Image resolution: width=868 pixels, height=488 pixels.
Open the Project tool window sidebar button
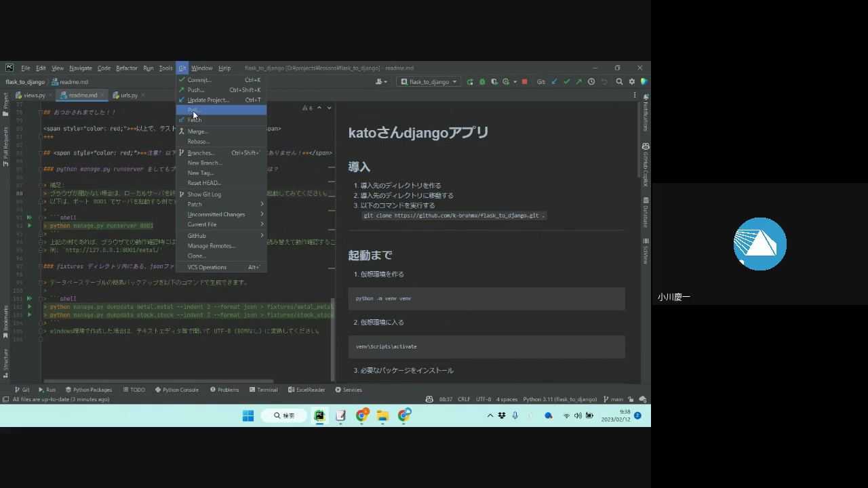tap(5, 105)
